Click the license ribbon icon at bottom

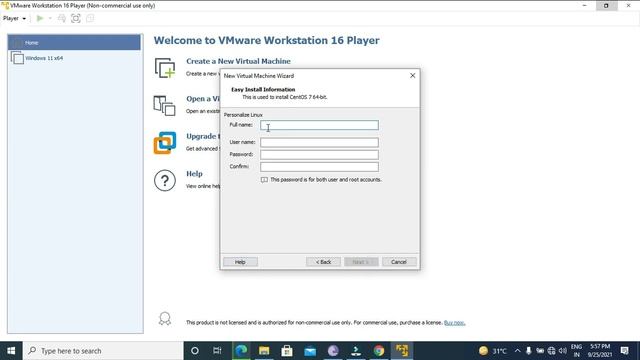[165, 319]
